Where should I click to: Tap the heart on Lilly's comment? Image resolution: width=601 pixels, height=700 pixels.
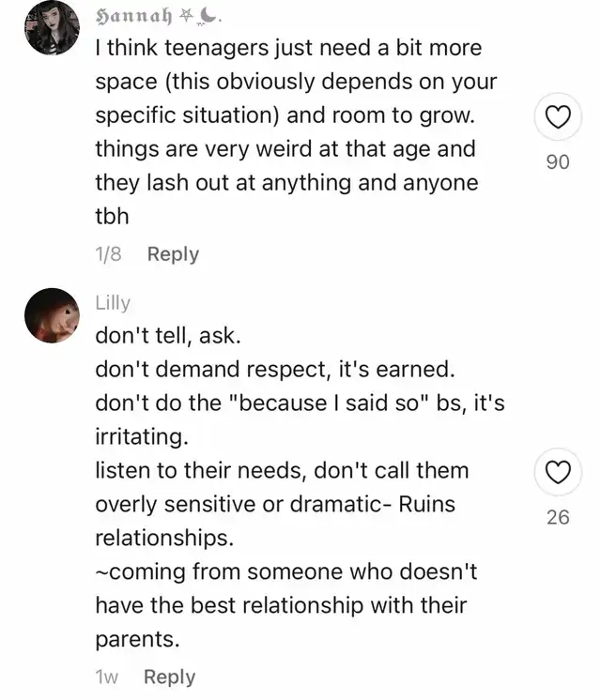coord(557,474)
